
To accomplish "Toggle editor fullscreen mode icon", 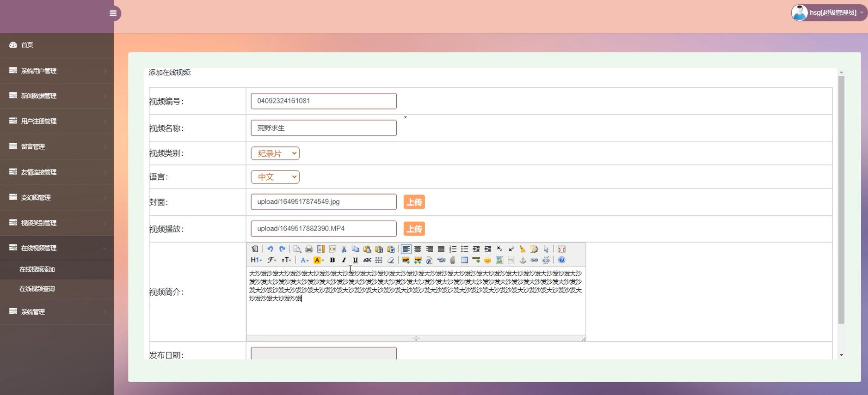I will (561, 249).
